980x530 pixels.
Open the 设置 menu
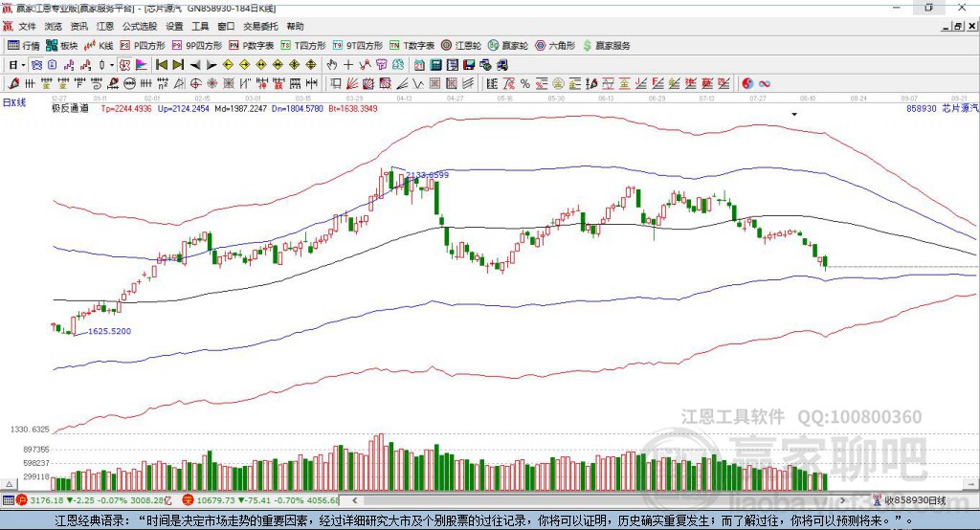tap(174, 26)
